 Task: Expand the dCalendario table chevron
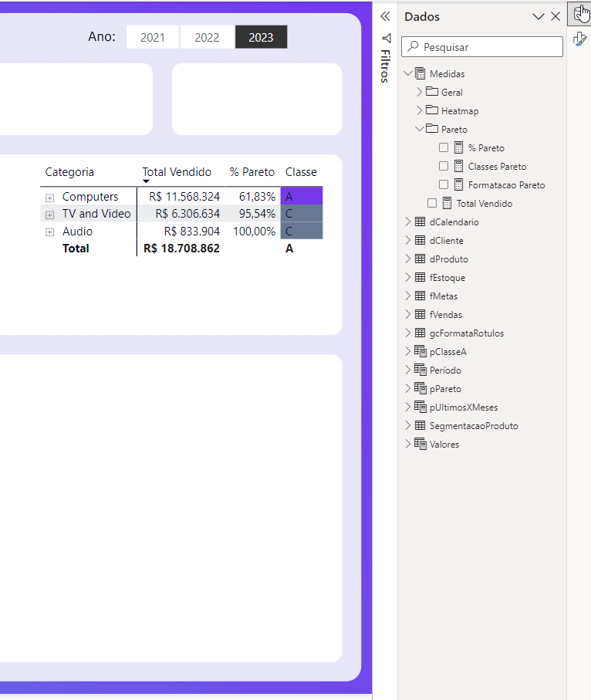pyautogui.click(x=407, y=221)
